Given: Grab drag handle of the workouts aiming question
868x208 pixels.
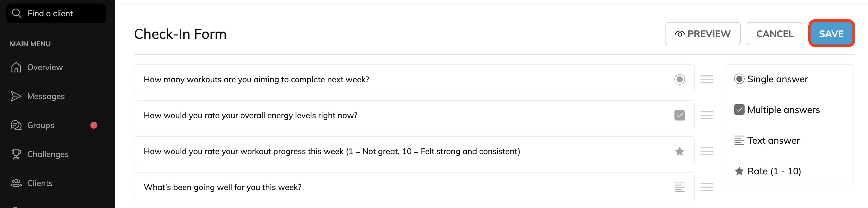Looking at the screenshot, I should click(x=707, y=80).
